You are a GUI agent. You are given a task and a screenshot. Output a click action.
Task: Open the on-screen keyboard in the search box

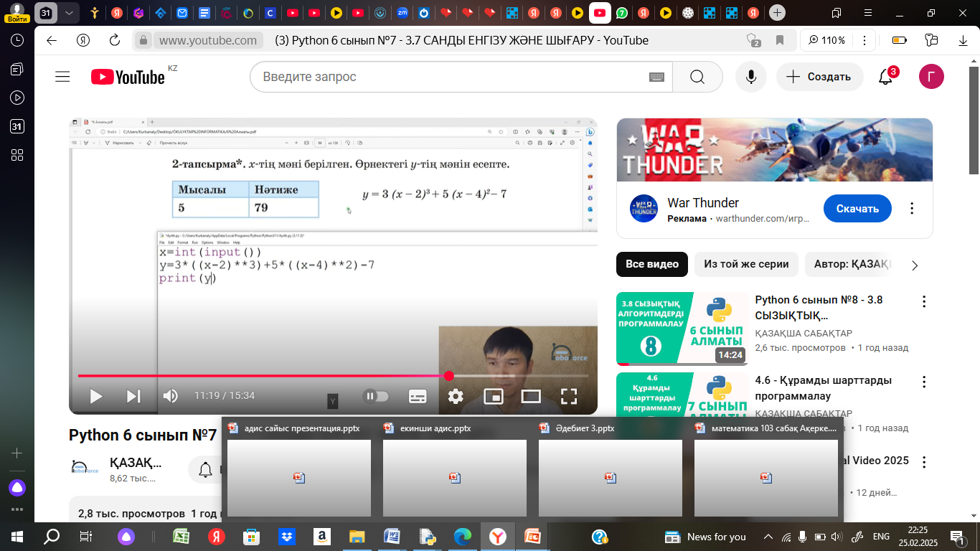[656, 77]
